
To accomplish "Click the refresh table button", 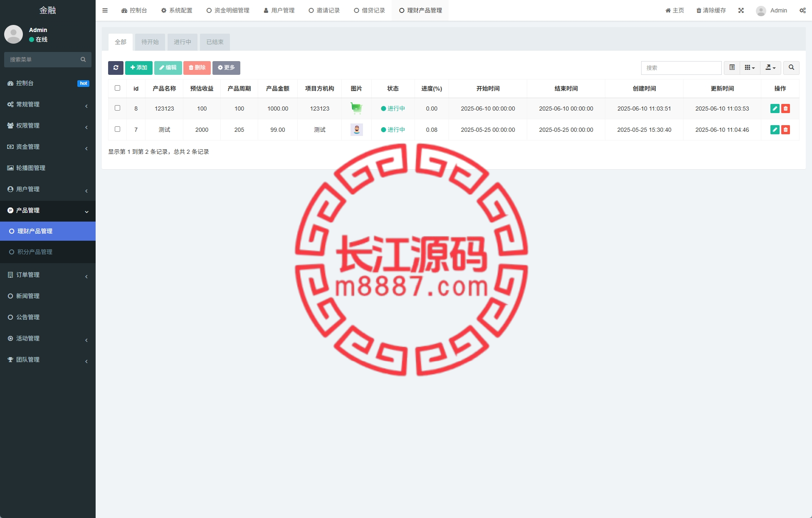I will (116, 68).
